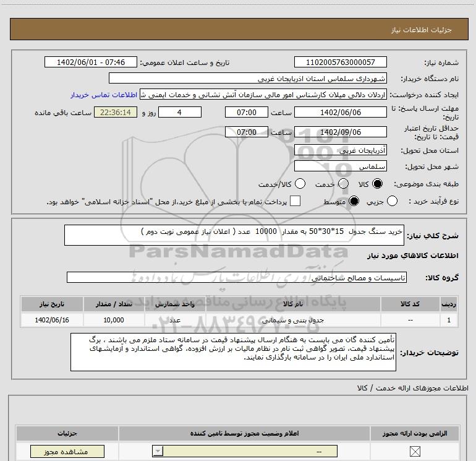Click the delivery province field آذربایجان غربی

point(340,150)
